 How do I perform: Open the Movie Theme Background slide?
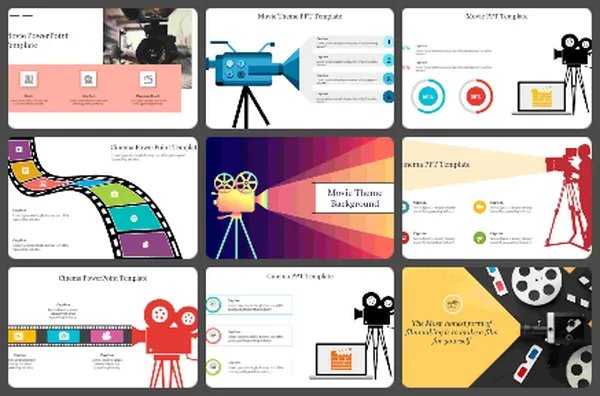tap(300, 198)
